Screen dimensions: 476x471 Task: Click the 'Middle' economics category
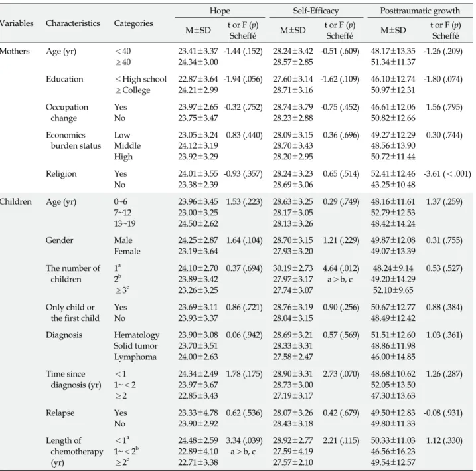pos(127,145)
